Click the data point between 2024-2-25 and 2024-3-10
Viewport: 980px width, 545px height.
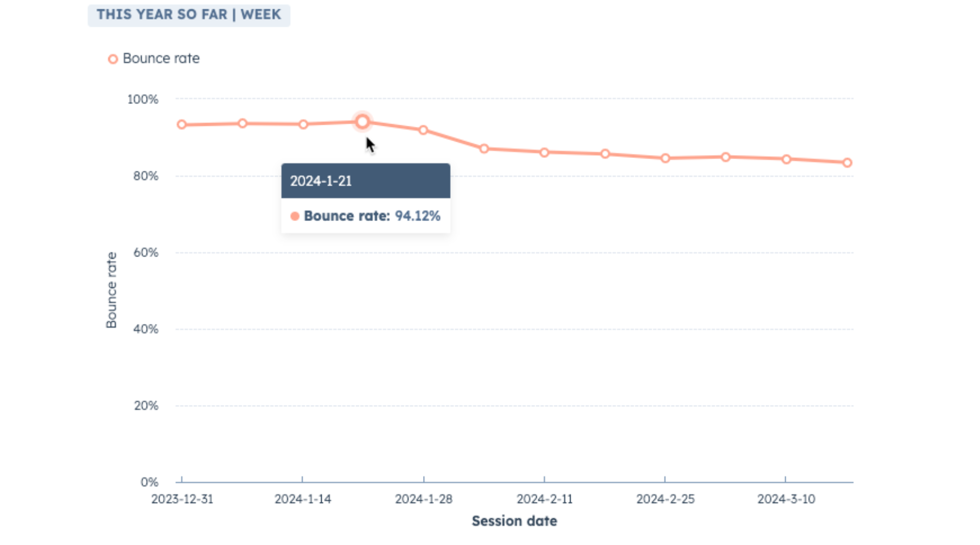(x=726, y=157)
